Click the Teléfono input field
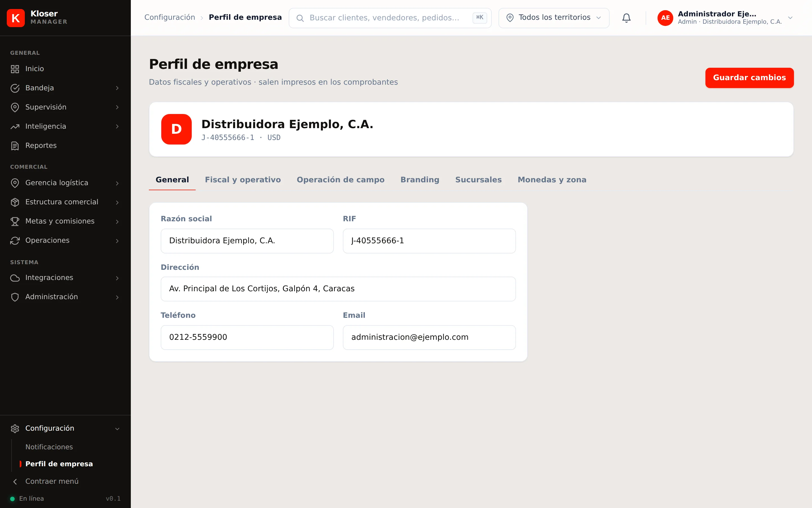The width and height of the screenshot is (812, 508). pos(247,337)
